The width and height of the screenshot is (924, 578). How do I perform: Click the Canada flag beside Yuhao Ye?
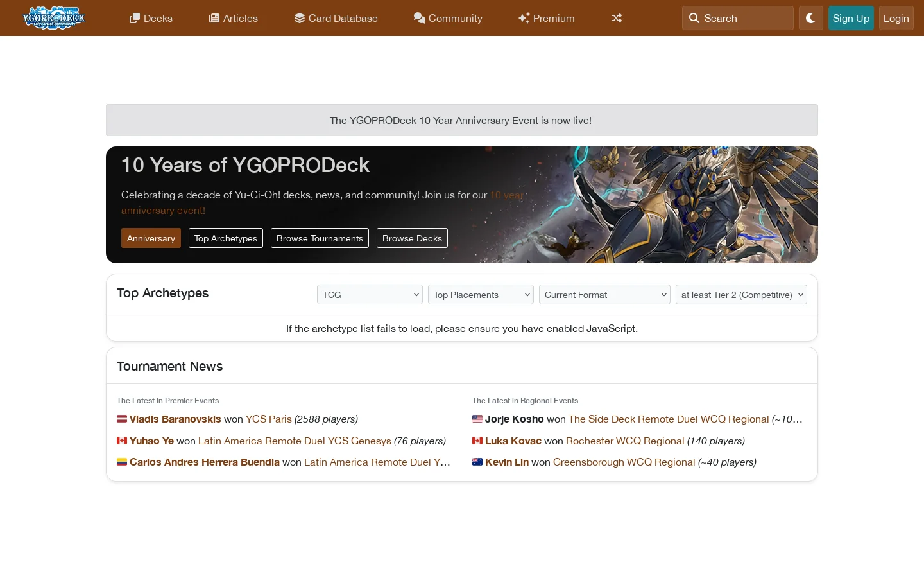pyautogui.click(x=122, y=441)
